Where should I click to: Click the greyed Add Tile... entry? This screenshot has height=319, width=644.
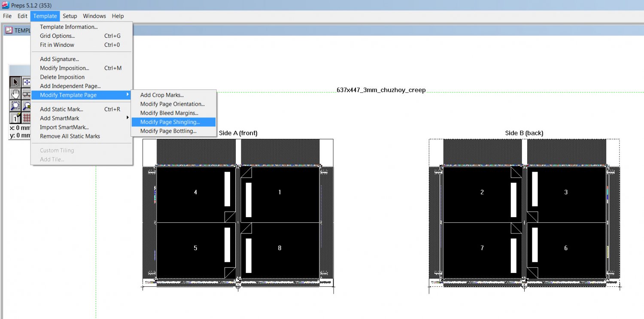coord(82,159)
